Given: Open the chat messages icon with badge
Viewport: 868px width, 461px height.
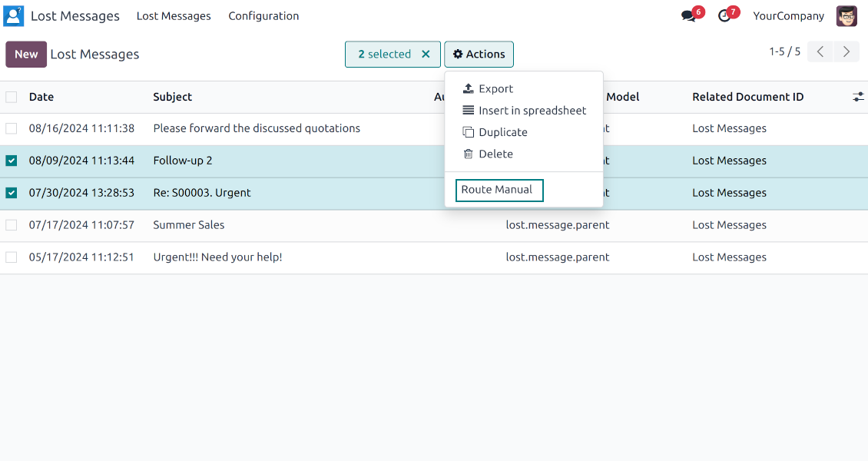Looking at the screenshot, I should coord(688,16).
